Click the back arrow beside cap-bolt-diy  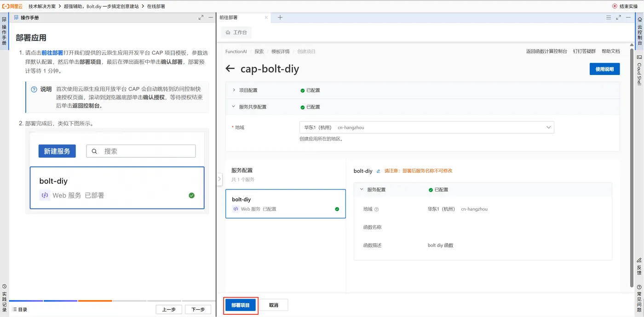(230, 69)
